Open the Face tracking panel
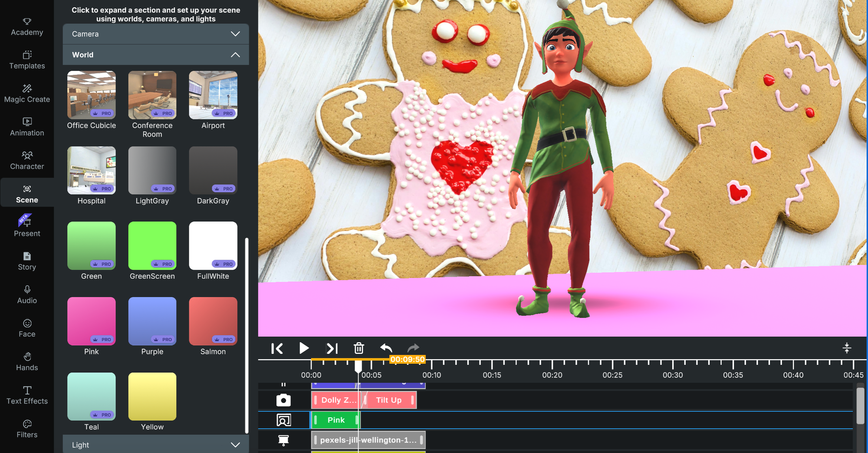868x453 pixels. tap(26, 328)
